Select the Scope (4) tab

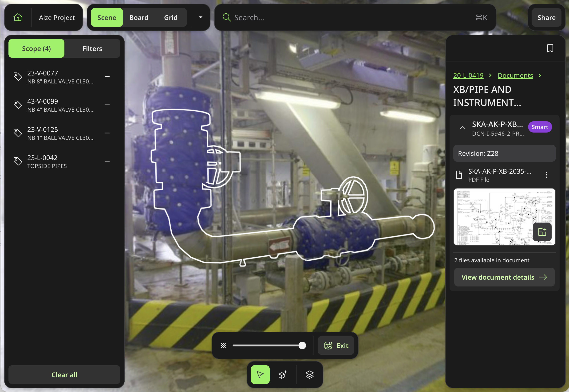pos(36,49)
